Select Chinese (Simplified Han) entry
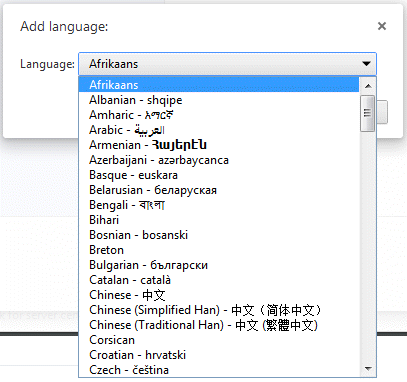407x382 pixels. [219, 310]
